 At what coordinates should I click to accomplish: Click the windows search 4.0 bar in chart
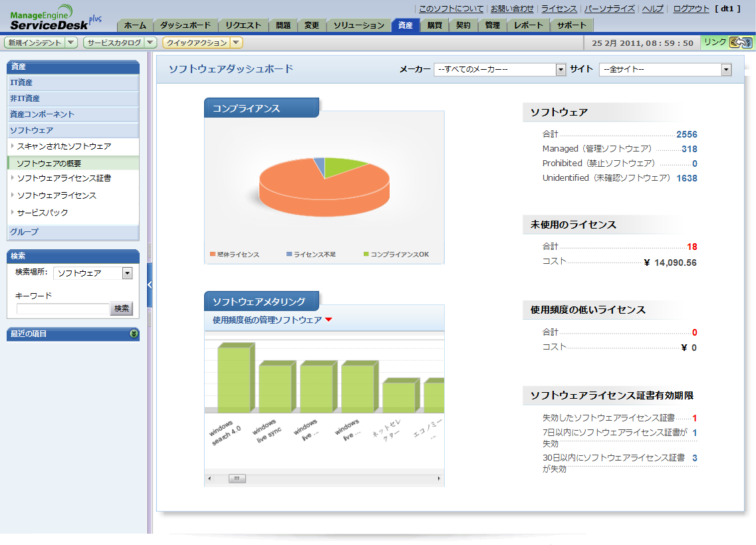(x=233, y=378)
